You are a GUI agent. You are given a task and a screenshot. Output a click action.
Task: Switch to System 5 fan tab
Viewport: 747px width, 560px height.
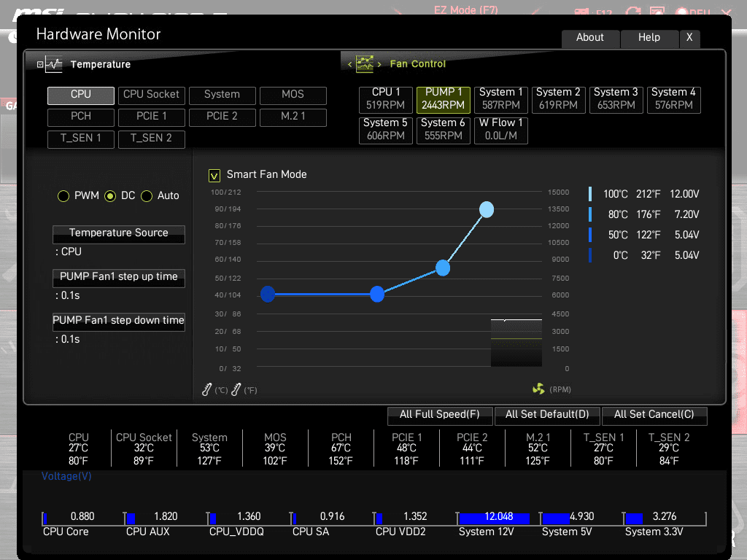coord(386,130)
